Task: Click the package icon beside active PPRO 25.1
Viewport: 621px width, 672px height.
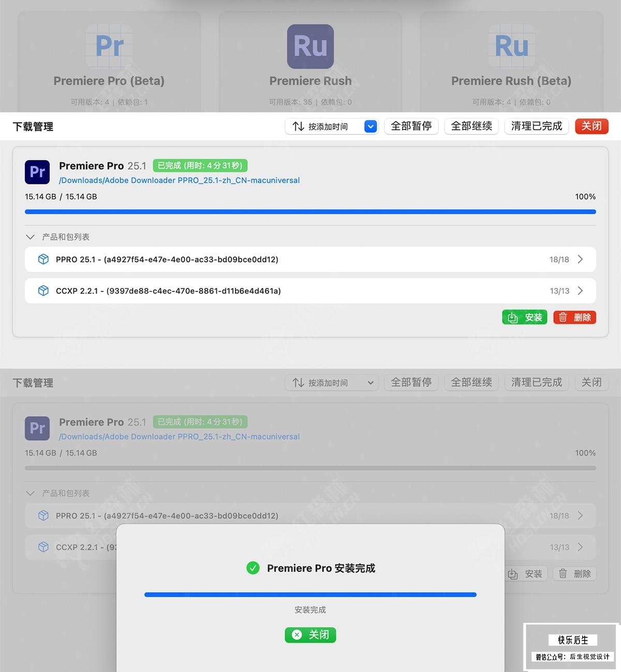Action: pyautogui.click(x=43, y=259)
